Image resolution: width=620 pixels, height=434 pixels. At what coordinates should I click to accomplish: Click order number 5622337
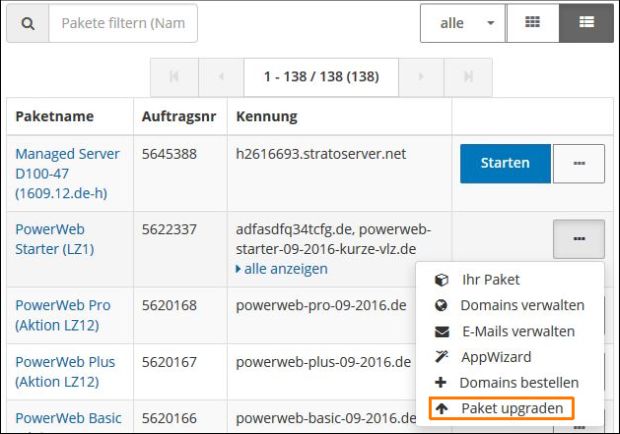click(169, 229)
